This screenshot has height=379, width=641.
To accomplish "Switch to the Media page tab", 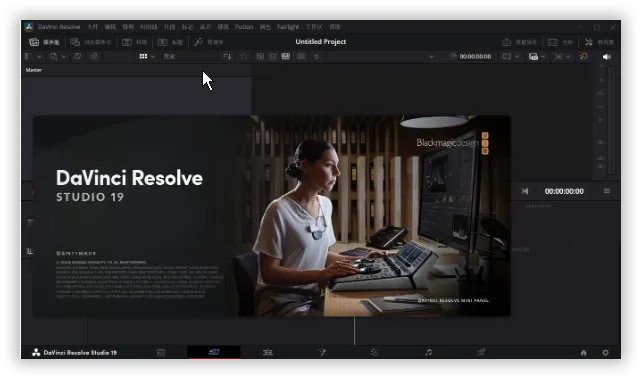I will pos(161,352).
